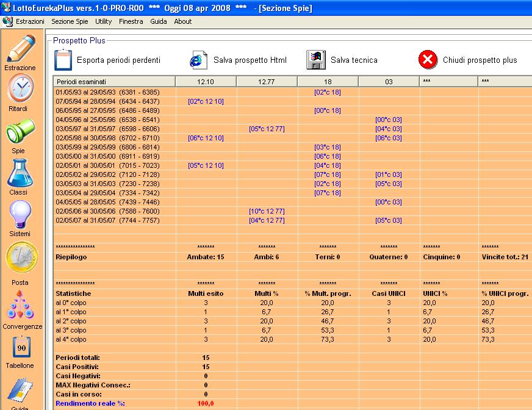Click the Riepilogo label

point(71,257)
